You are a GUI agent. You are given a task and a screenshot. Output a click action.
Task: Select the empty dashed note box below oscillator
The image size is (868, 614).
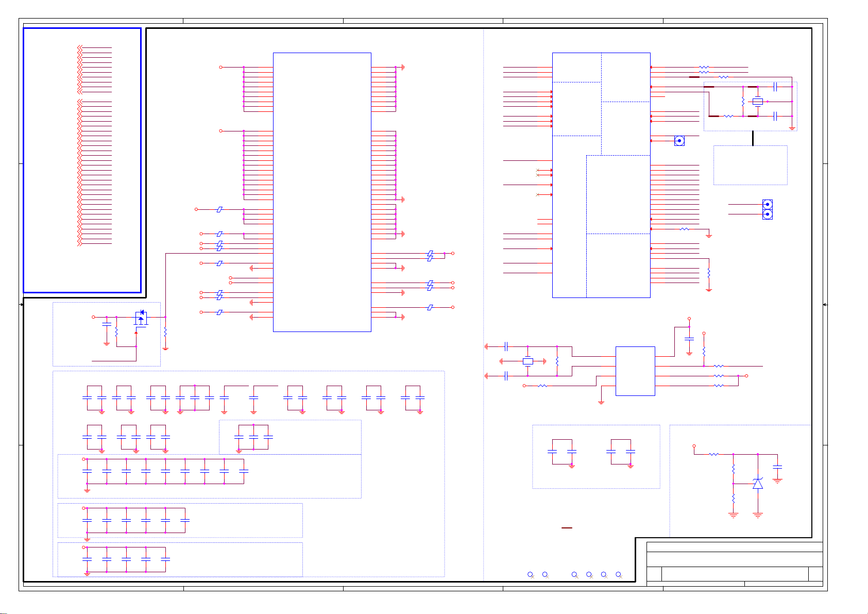[x=750, y=165]
